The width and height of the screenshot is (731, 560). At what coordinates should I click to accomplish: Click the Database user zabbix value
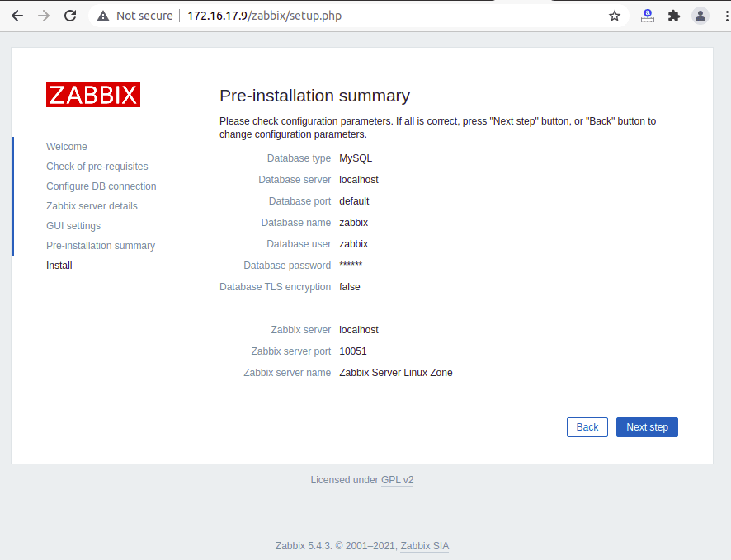(354, 244)
